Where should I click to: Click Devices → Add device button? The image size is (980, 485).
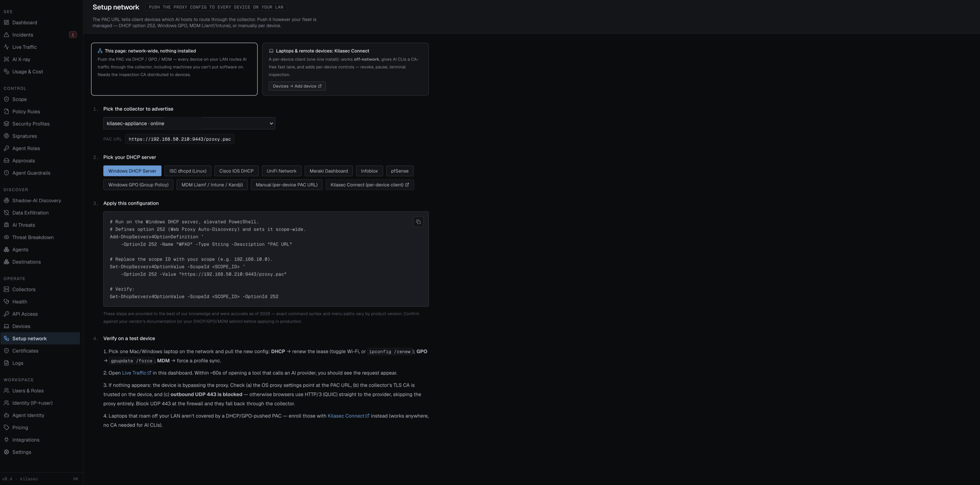pos(297,86)
